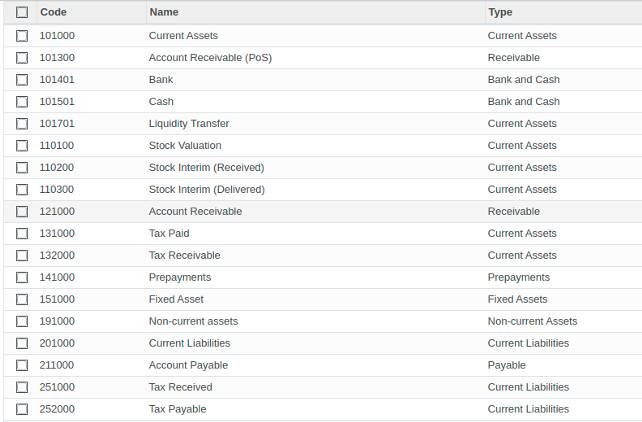This screenshot has height=422, width=642.
Task: Check the box for account 121000
Action: 22,212
